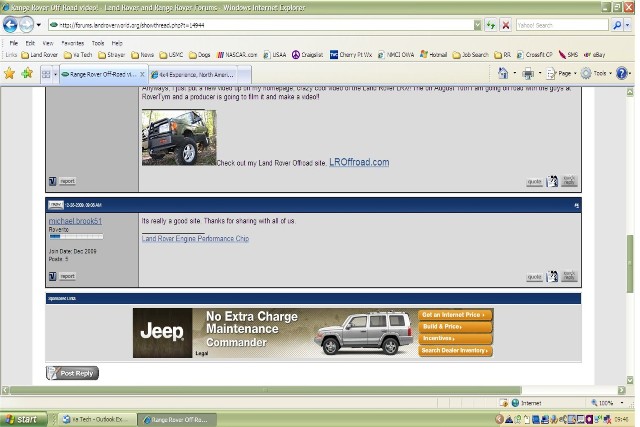Open the View menu
Viewport: 640px width, 427px height.
[x=48, y=43]
